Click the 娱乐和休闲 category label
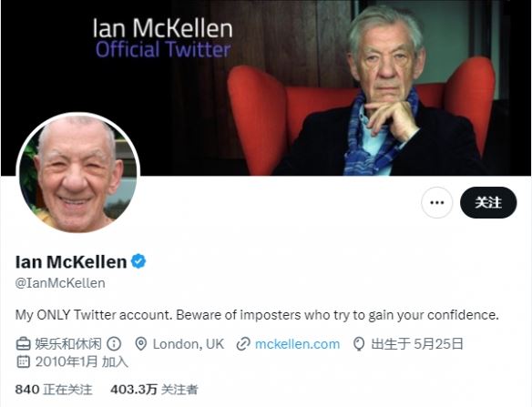This screenshot has height=407, width=532. click(68, 344)
